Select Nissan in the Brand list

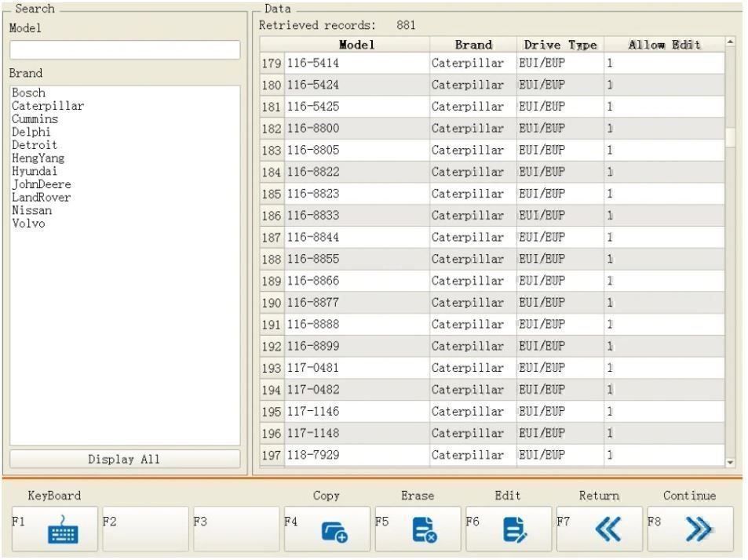tap(32, 210)
